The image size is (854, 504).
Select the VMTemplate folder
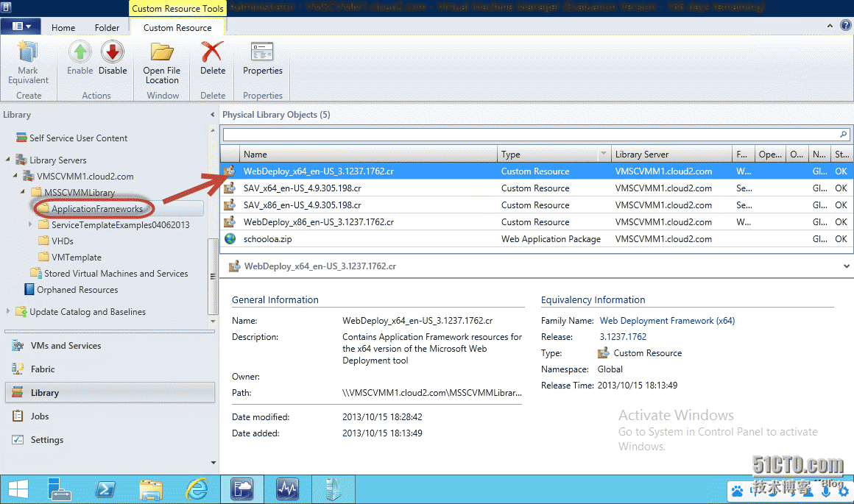pyautogui.click(x=77, y=258)
